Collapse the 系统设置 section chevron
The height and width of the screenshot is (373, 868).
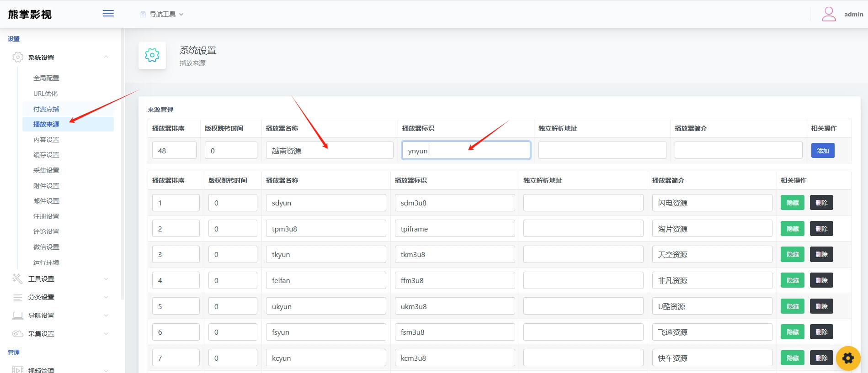pos(106,57)
